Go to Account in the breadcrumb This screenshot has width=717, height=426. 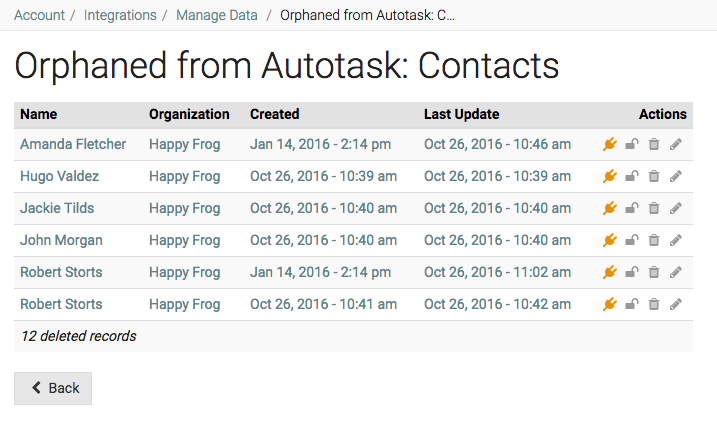point(40,15)
